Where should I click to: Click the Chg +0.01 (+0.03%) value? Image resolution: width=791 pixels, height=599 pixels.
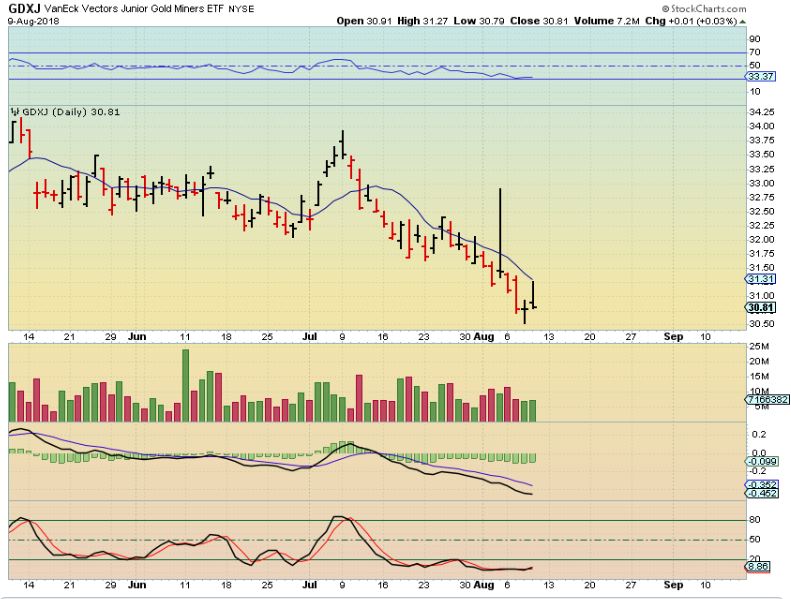point(691,21)
